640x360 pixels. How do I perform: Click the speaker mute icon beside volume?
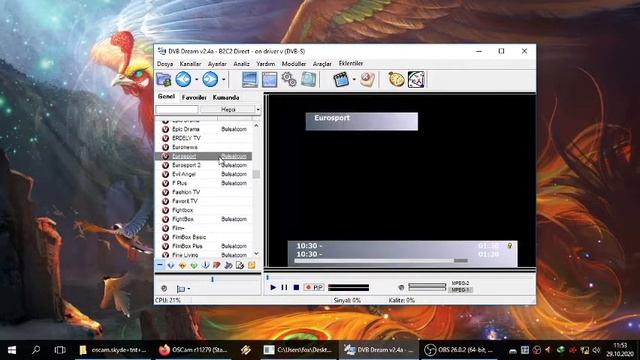(x=401, y=287)
